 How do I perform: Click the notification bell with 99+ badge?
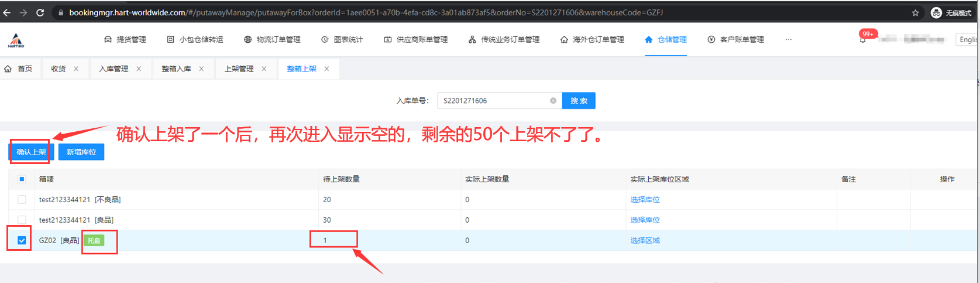(862, 39)
